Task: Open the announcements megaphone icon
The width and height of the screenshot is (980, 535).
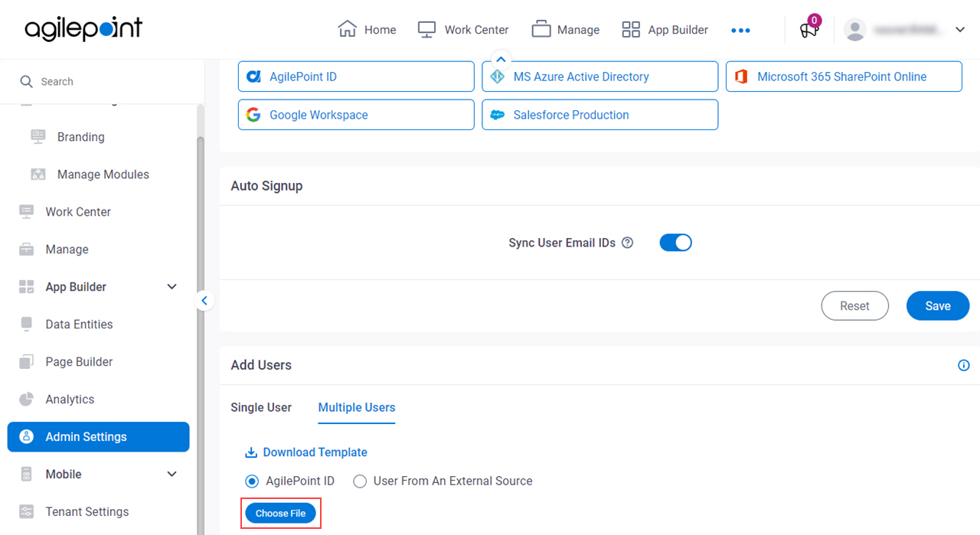Action: pyautogui.click(x=808, y=30)
